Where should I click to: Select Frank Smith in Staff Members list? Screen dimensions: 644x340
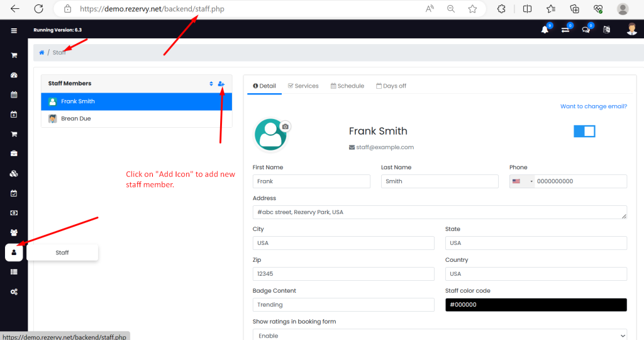[x=136, y=101]
